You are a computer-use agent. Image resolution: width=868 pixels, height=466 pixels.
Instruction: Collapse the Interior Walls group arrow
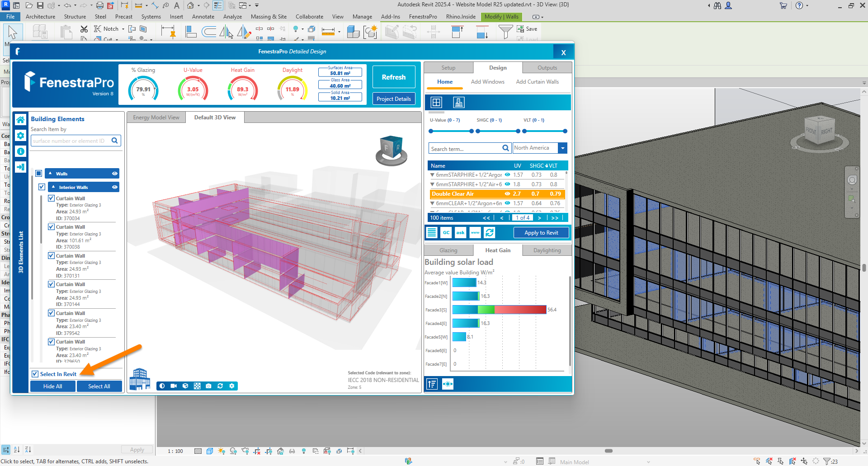point(53,187)
